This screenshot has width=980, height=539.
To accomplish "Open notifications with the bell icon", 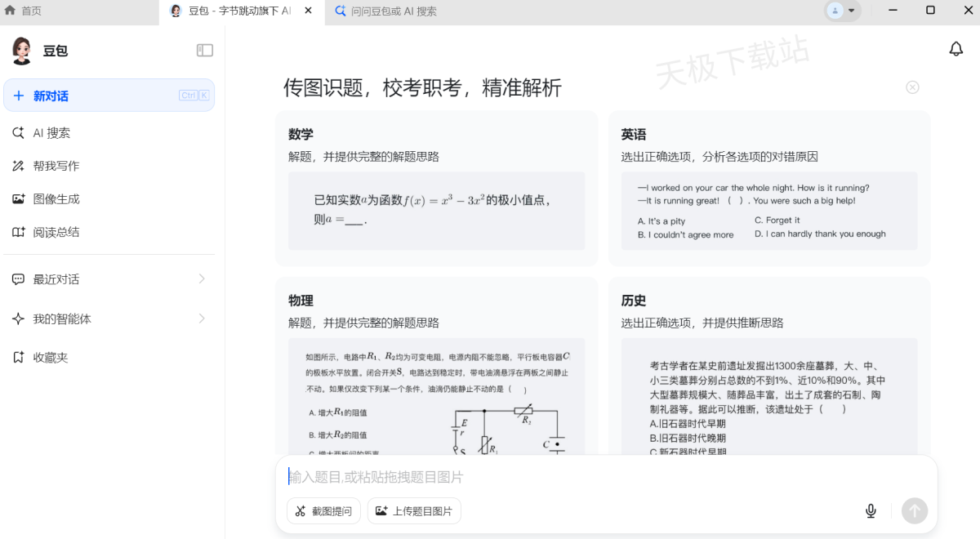I will pyautogui.click(x=956, y=49).
